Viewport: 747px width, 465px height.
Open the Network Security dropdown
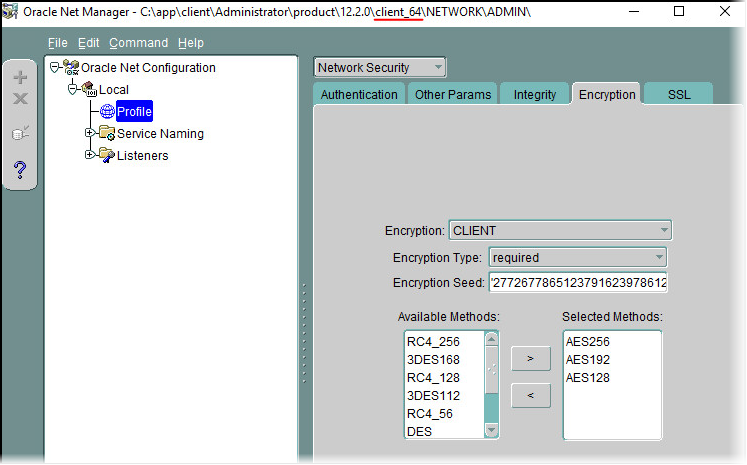(380, 68)
